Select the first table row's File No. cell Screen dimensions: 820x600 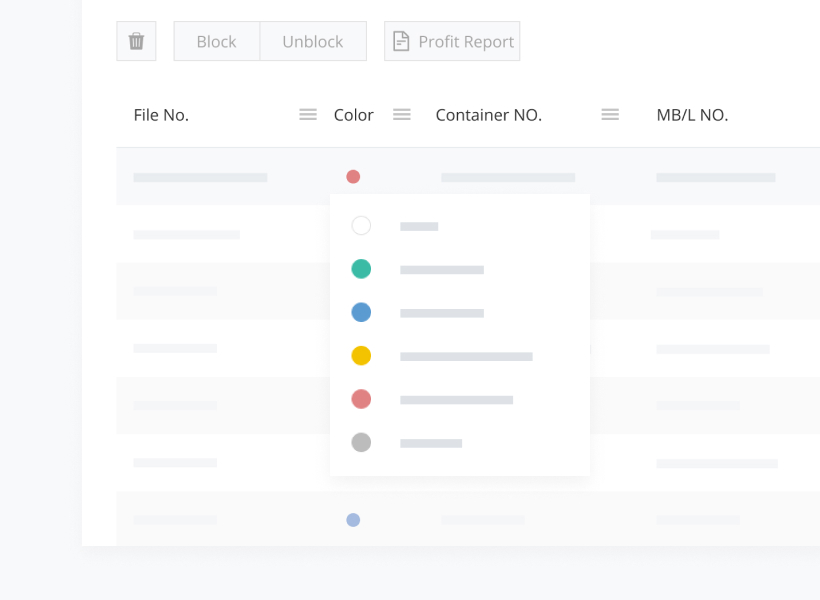point(200,177)
